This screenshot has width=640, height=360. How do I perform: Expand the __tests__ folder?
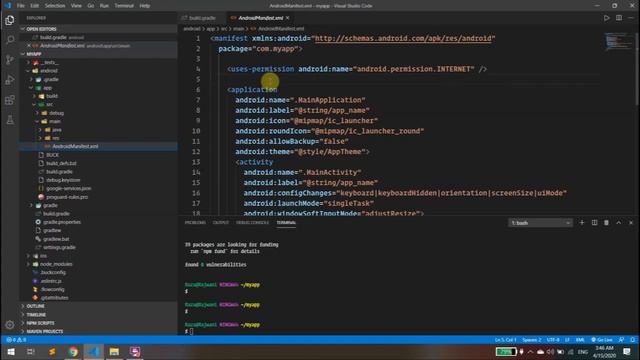(x=98, y=62)
